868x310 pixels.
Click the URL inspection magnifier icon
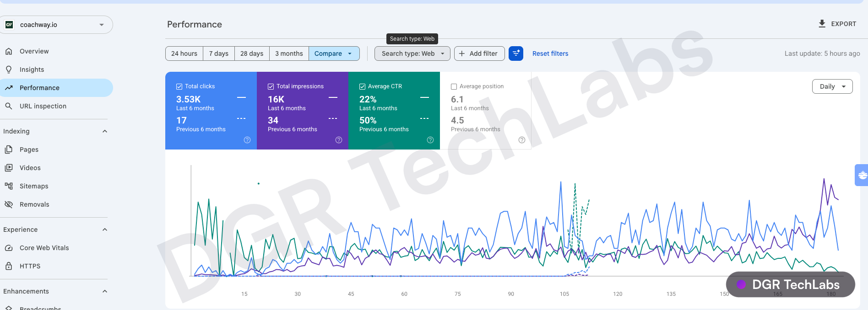tap(9, 106)
